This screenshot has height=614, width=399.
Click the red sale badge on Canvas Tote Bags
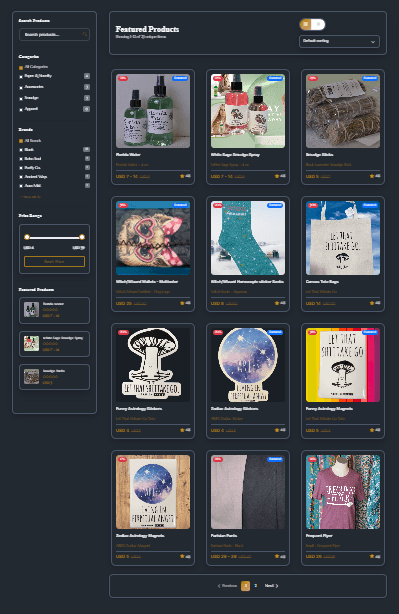312,205
